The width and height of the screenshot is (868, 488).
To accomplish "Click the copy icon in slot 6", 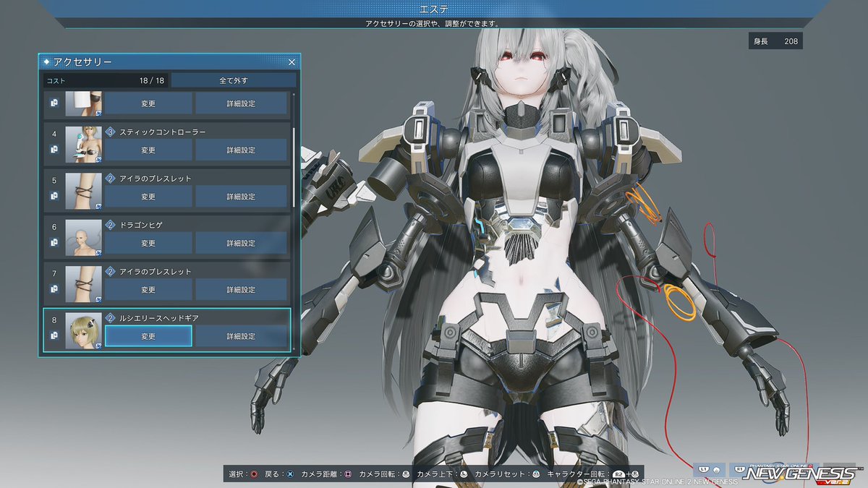I will coord(54,242).
